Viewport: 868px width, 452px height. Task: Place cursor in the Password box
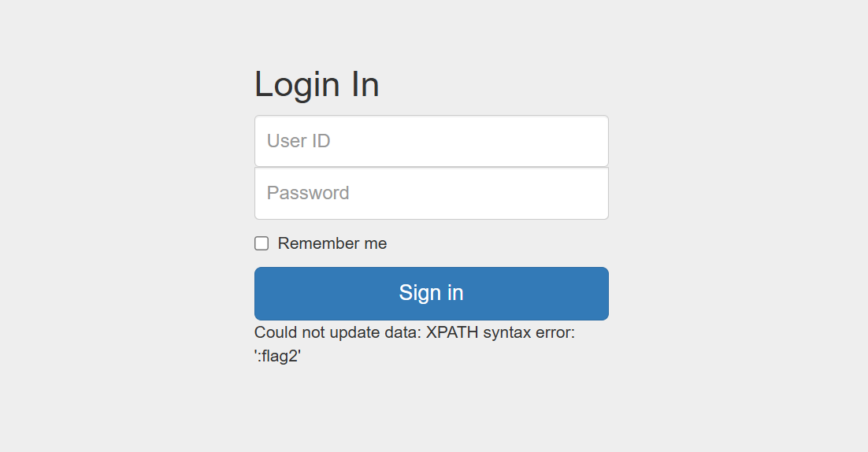pos(431,193)
